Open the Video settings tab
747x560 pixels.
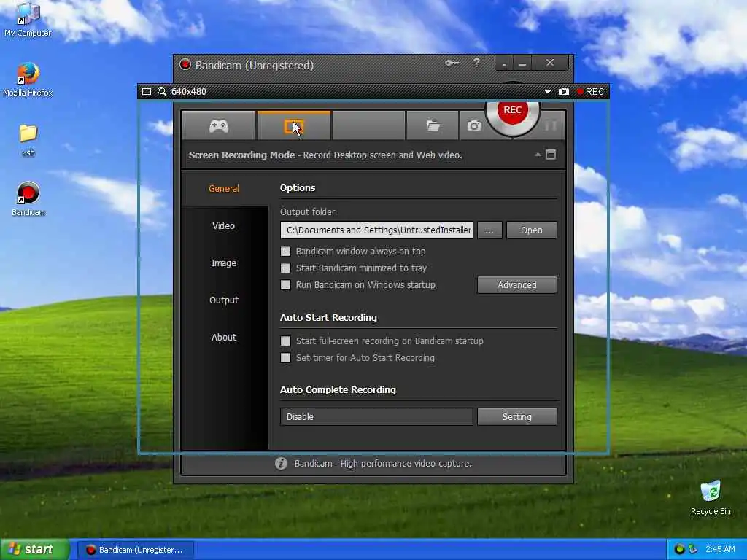tap(224, 226)
